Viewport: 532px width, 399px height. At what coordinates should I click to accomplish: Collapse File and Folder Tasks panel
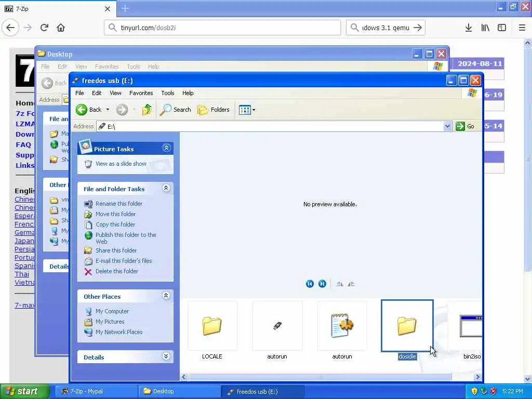tap(166, 188)
